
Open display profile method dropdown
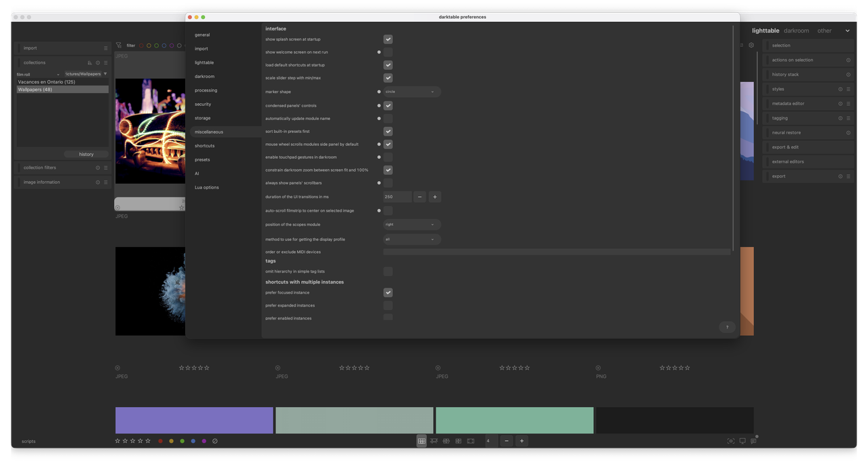tap(412, 239)
